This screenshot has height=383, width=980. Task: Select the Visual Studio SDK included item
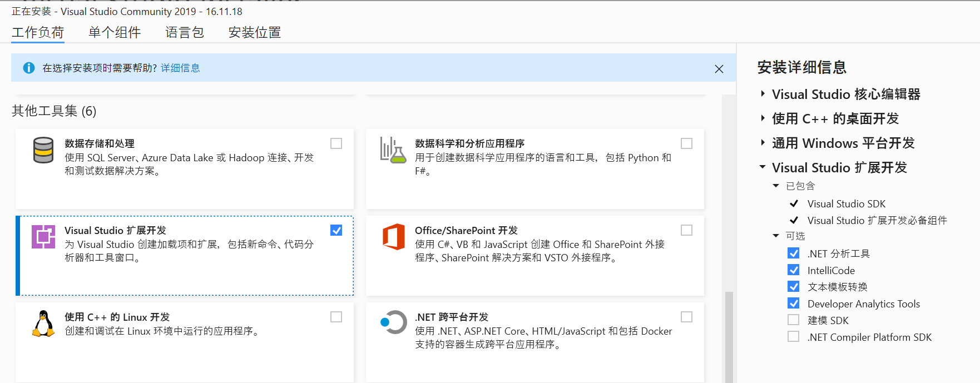point(847,204)
